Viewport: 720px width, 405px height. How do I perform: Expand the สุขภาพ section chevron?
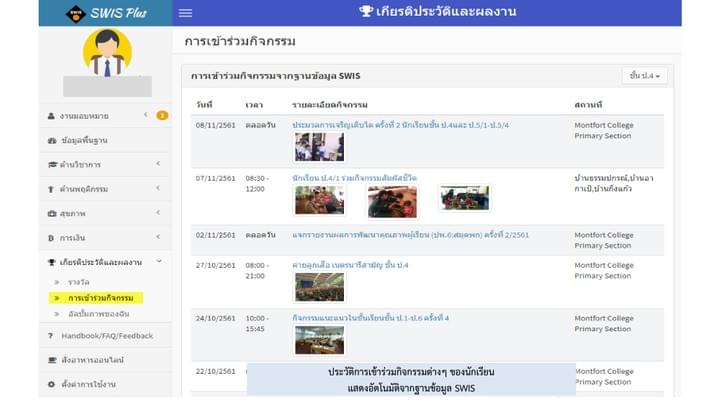coord(158,213)
